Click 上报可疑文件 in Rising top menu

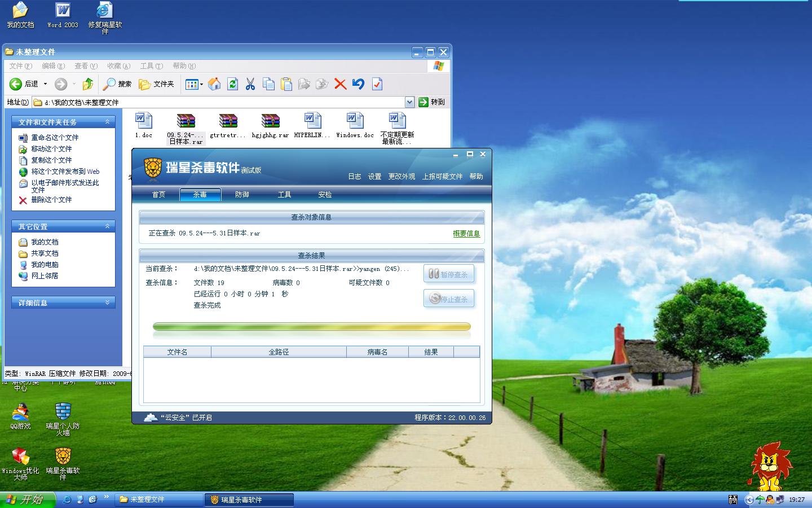coord(443,177)
